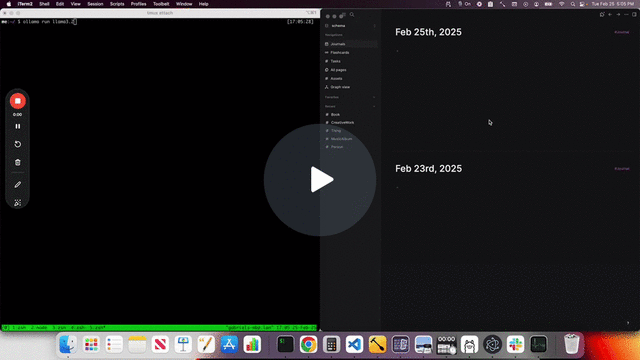Open Numbers from the Dock
640x360 pixels.
coord(252,344)
